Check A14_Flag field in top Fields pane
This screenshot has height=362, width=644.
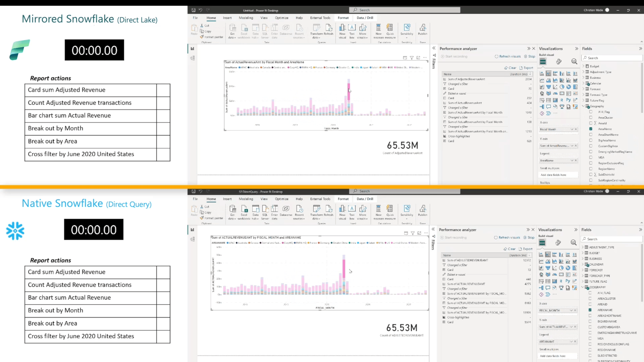[591, 112]
